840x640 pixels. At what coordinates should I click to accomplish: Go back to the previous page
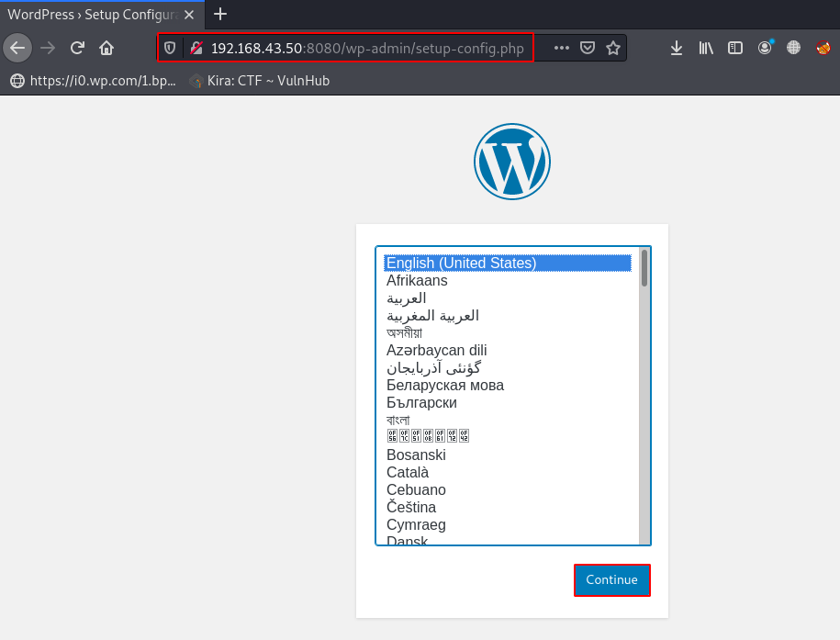[x=17, y=49]
